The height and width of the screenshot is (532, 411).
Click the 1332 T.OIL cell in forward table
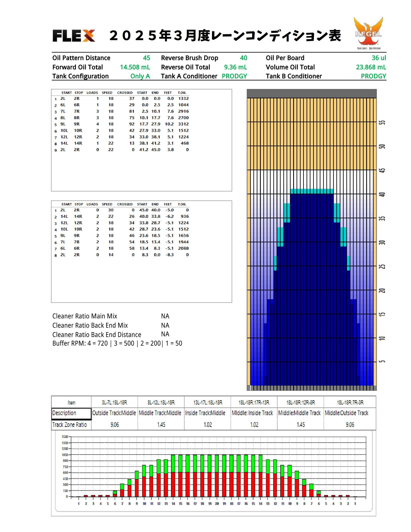pos(183,99)
